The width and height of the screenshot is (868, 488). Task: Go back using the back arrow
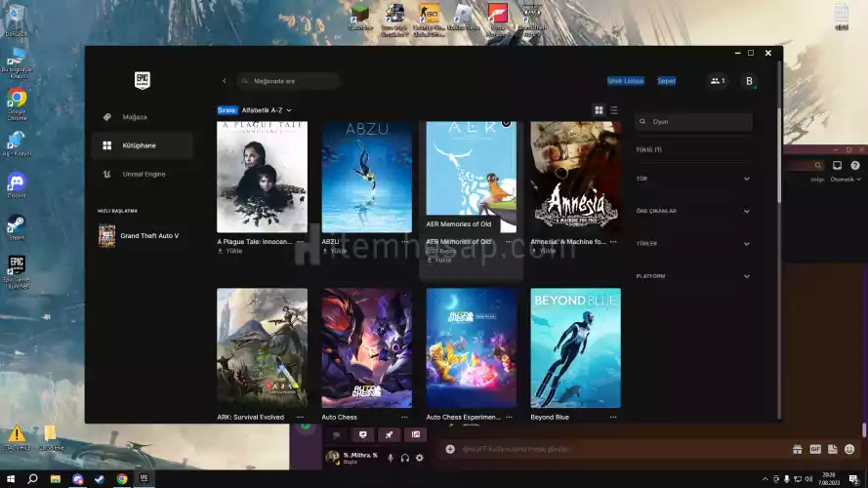(225, 81)
